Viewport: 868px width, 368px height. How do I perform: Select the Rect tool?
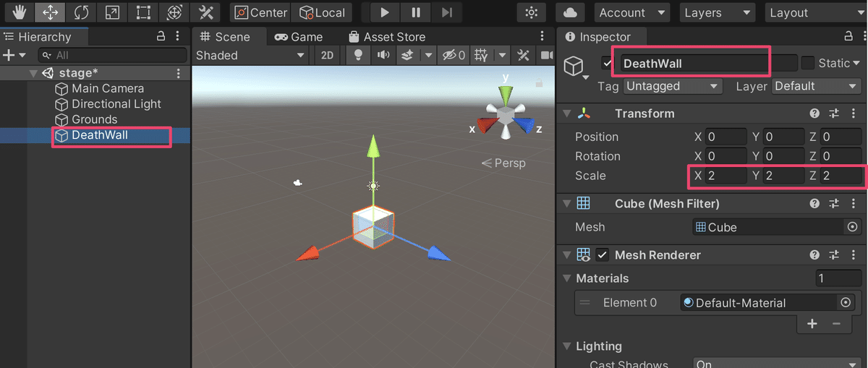click(x=143, y=12)
